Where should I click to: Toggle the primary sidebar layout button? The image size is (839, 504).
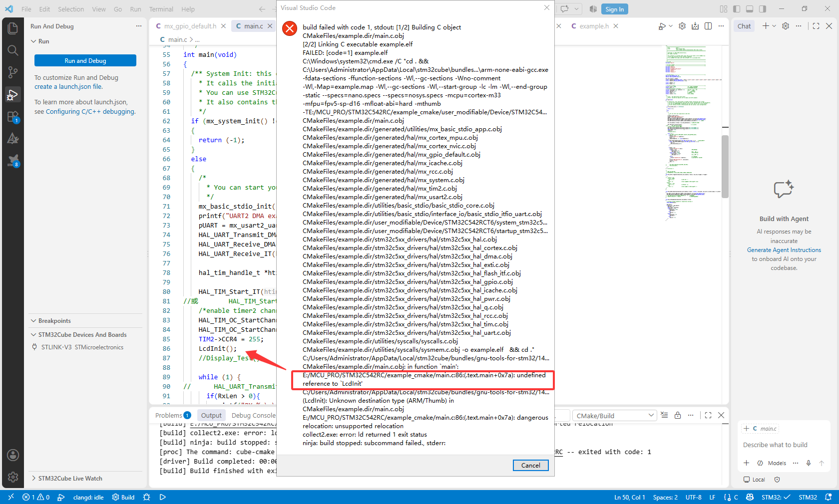pos(737,9)
